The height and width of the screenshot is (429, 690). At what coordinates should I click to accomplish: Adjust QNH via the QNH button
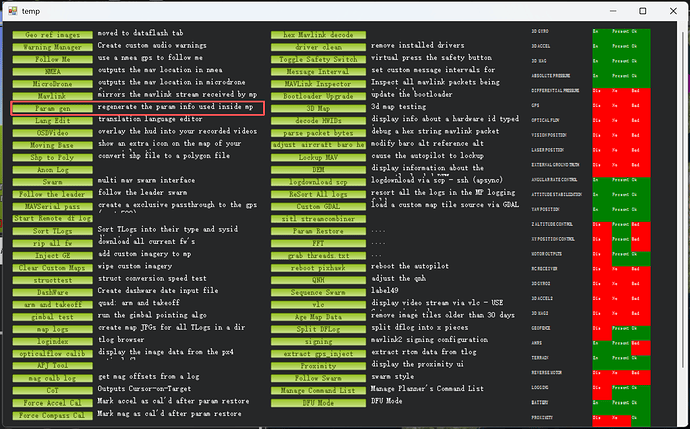coord(318,280)
